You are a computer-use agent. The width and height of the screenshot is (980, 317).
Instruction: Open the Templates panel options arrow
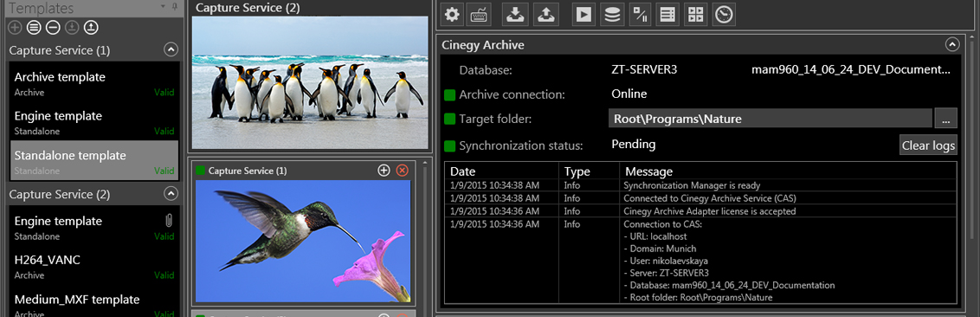[x=164, y=7]
